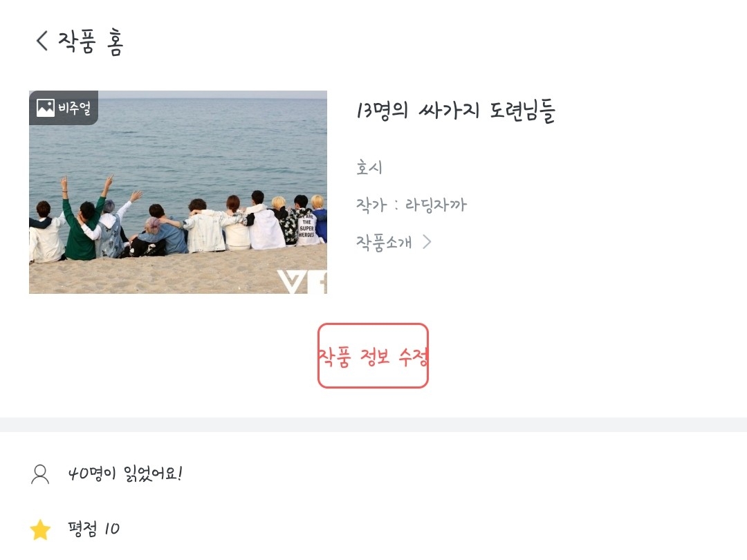Tap the 비주얼 image icon badge
The width and height of the screenshot is (747, 560).
click(46, 108)
